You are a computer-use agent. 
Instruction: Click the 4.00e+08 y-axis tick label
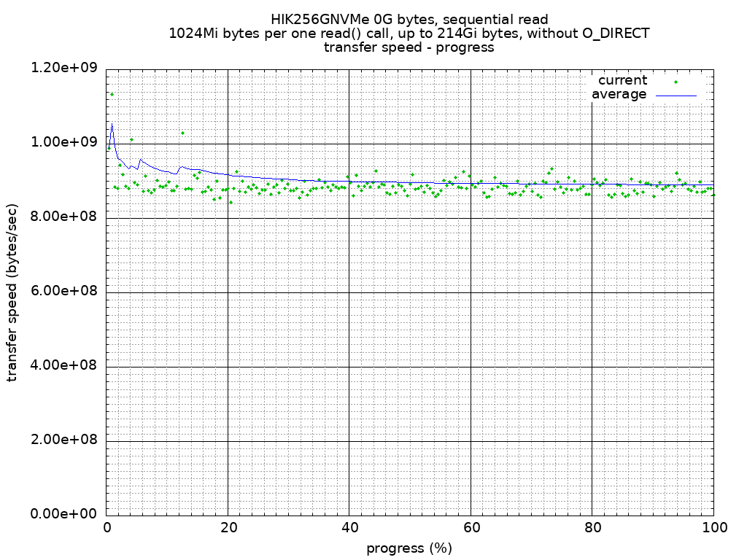64,365
